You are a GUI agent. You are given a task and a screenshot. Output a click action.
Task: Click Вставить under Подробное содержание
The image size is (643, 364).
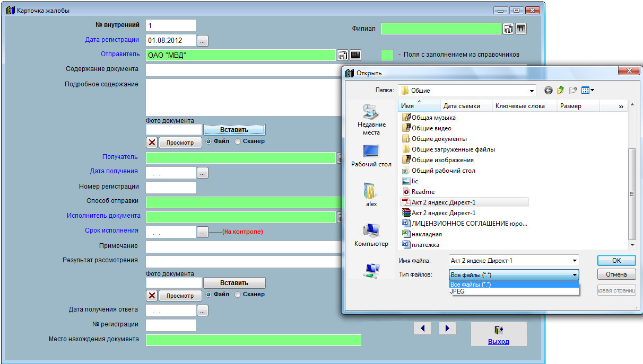point(234,130)
